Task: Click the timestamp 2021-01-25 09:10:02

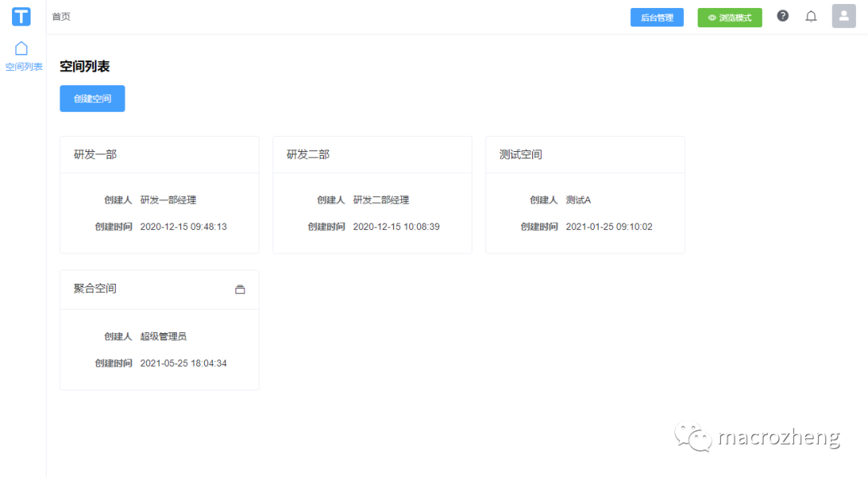Action: 609,227
